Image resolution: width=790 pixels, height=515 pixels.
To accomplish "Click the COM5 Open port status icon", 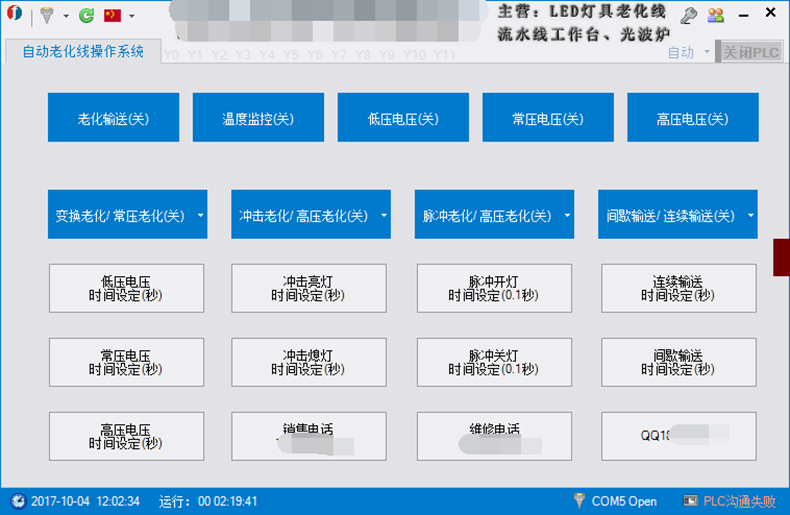I will (579, 500).
